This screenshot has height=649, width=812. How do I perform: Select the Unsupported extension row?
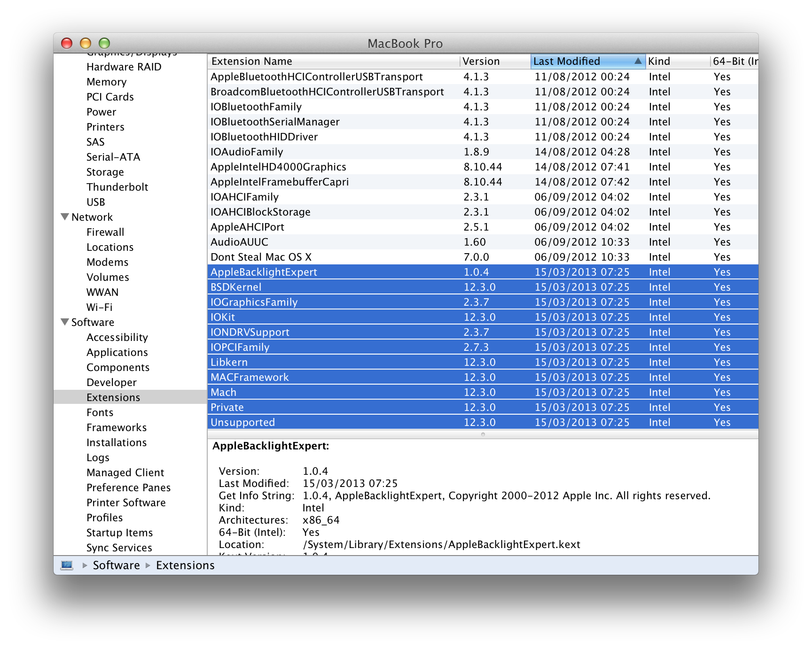tap(483, 422)
